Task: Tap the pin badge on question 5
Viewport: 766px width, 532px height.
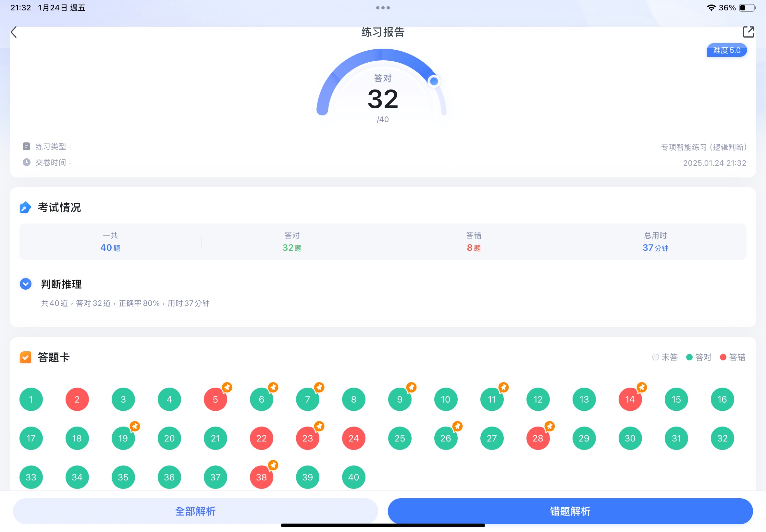Action: [x=227, y=387]
